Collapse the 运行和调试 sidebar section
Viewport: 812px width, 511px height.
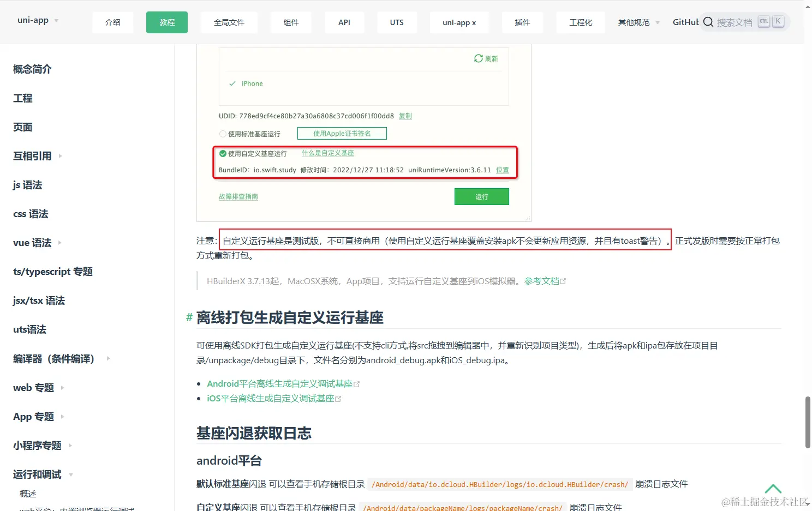pyautogui.click(x=70, y=475)
